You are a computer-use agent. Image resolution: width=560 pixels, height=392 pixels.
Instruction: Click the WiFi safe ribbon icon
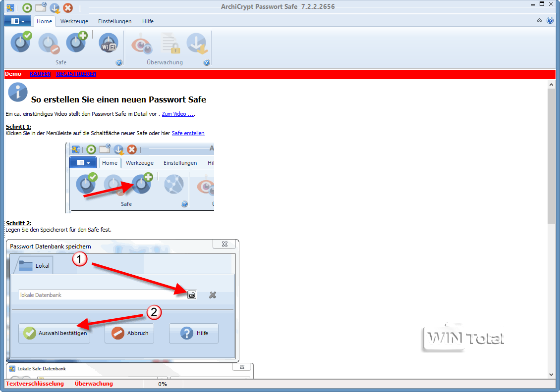pos(108,43)
